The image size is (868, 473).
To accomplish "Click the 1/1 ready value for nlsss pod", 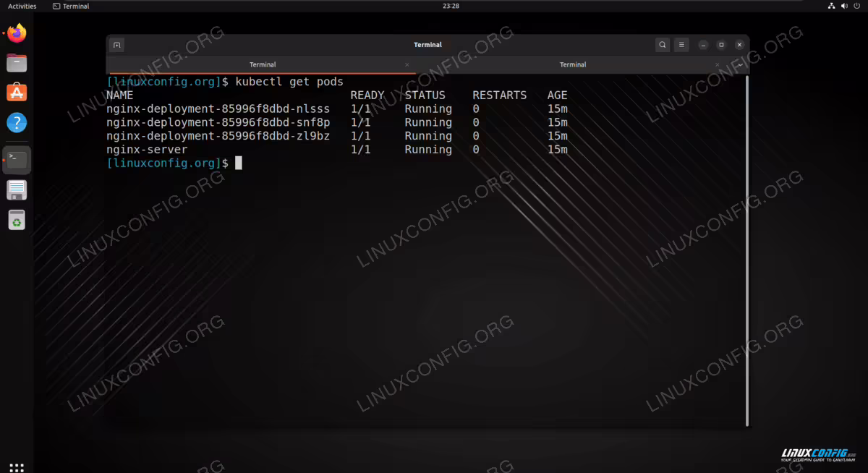I will click(x=360, y=109).
